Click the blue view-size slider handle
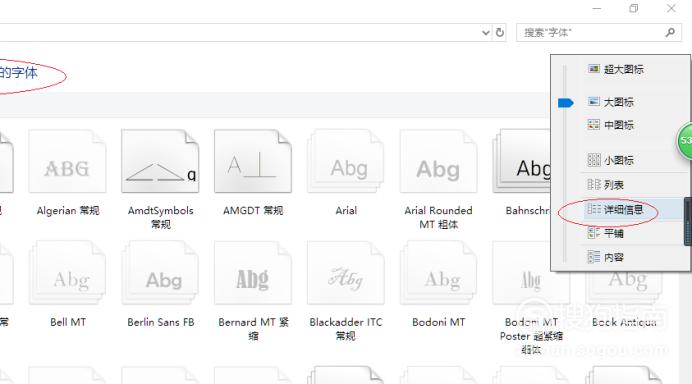The width and height of the screenshot is (692, 384). tap(565, 103)
